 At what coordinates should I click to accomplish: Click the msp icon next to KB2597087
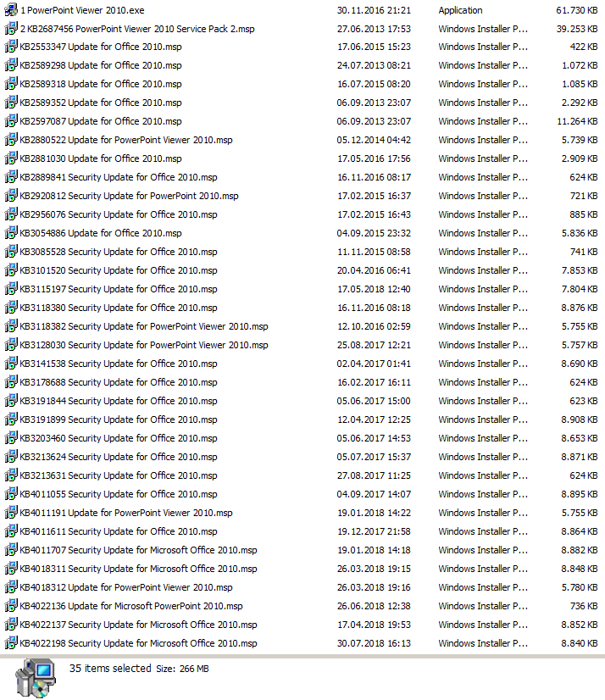pyautogui.click(x=11, y=122)
